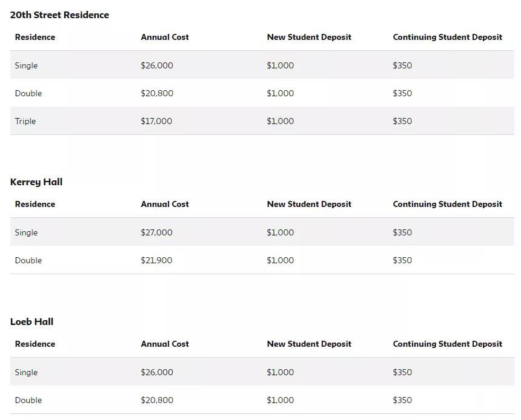Click Annual Cost header in 20th Street table

click(x=165, y=37)
